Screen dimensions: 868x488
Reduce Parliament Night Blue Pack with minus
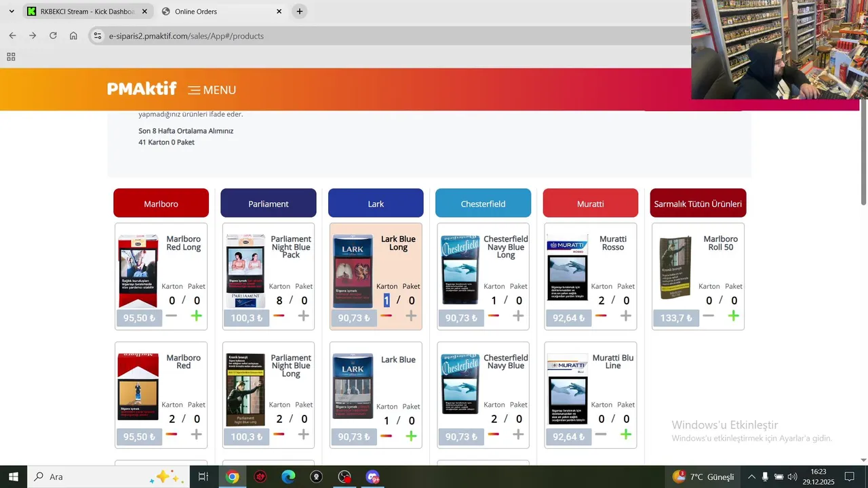pos(279,316)
